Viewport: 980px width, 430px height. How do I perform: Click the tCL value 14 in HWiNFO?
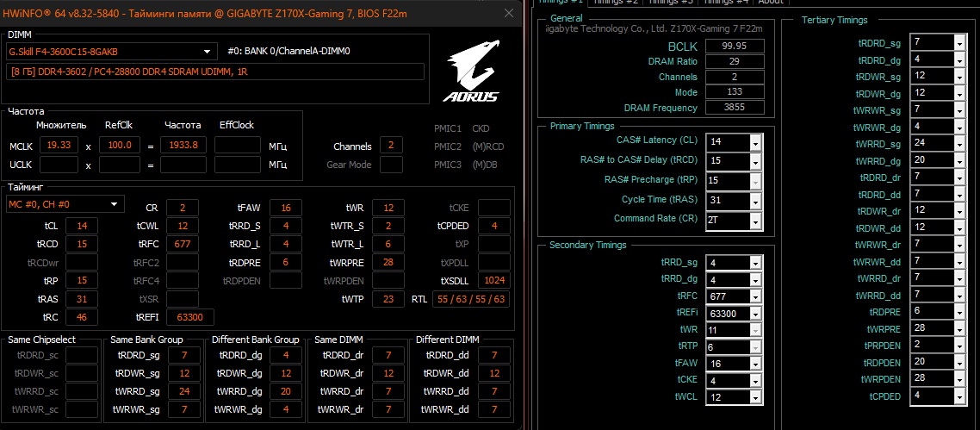(82, 226)
